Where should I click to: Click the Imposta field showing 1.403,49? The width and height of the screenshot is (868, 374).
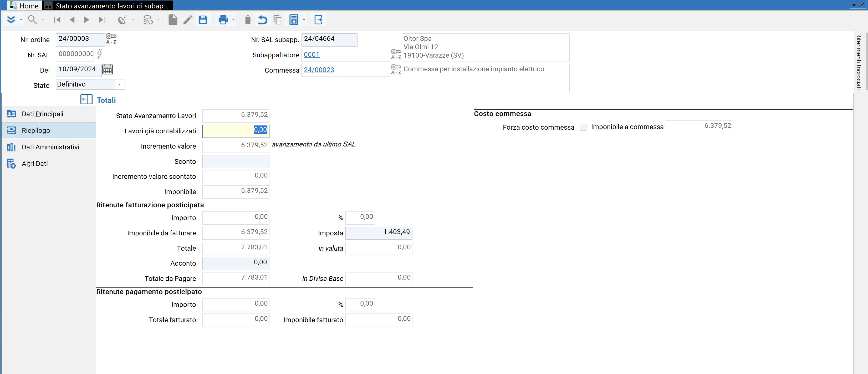[379, 233]
